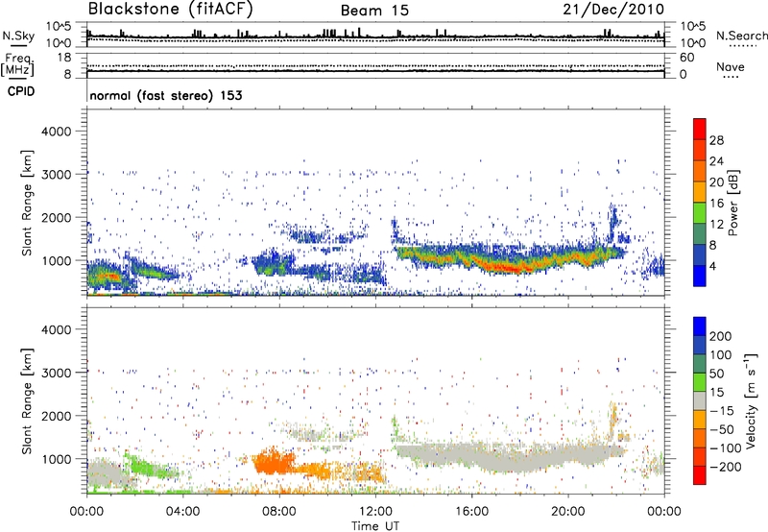Select the 'N.Search' legend label

(x=741, y=36)
